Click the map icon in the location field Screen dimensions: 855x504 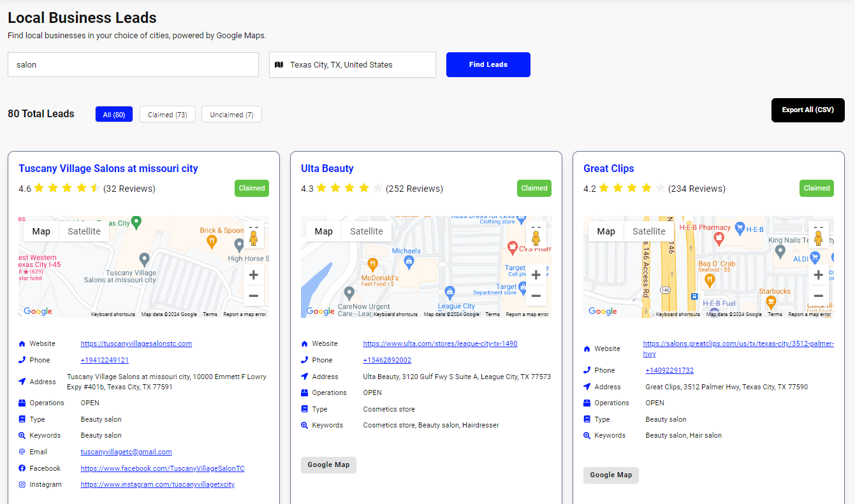[x=279, y=64]
